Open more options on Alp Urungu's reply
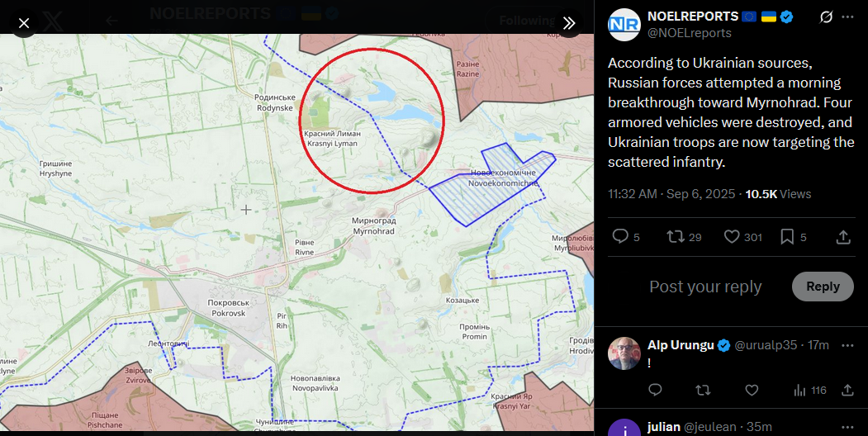Screen dimensions: 868x436 [847, 345]
